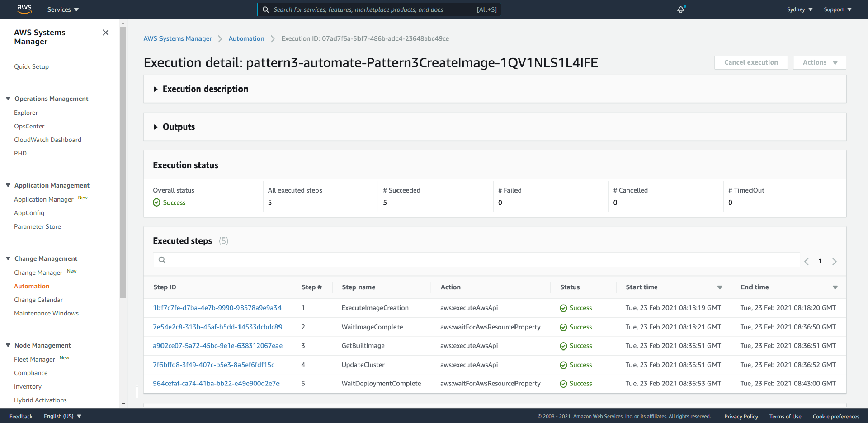Open CloudWatch Dashboard in sidebar
The width and height of the screenshot is (868, 423).
[x=47, y=140]
